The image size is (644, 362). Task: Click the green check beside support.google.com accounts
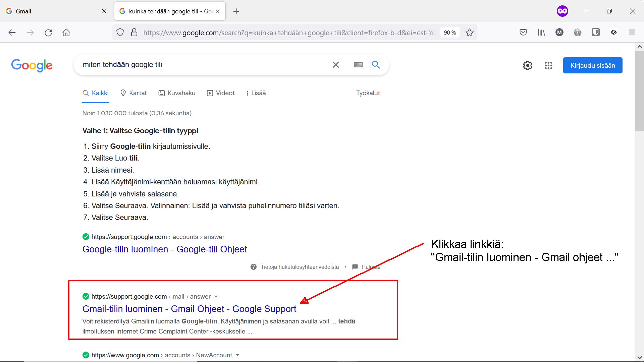tap(86, 237)
